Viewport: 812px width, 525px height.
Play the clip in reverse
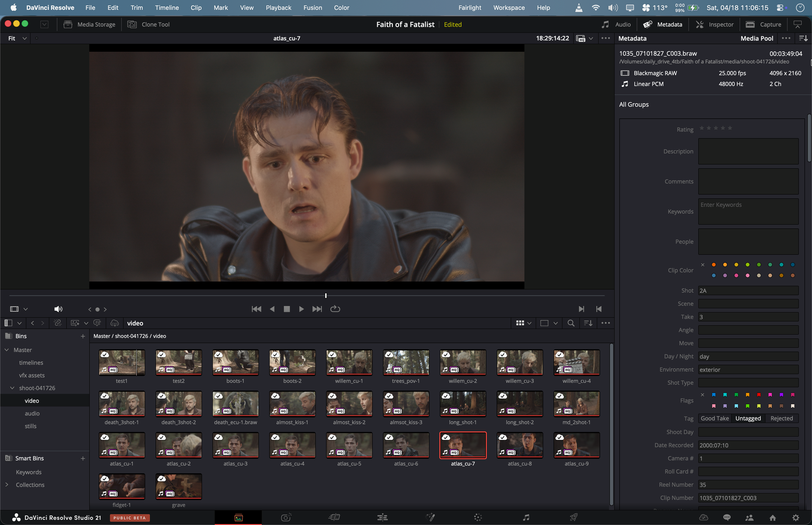coord(272,309)
